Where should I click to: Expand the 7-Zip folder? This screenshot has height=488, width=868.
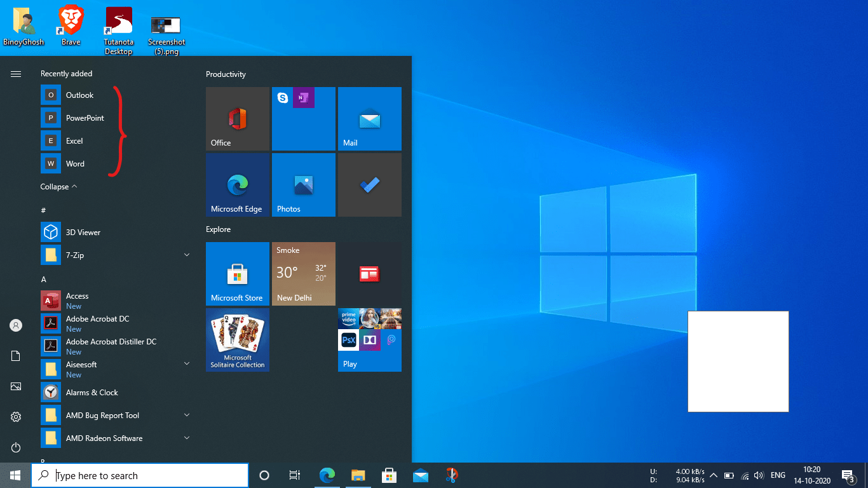point(187,255)
